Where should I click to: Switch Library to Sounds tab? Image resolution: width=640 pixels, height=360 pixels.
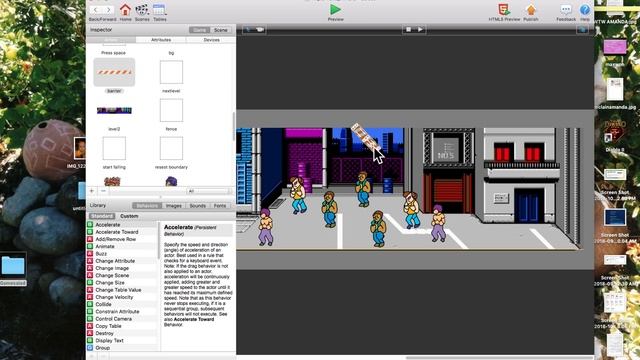198,206
